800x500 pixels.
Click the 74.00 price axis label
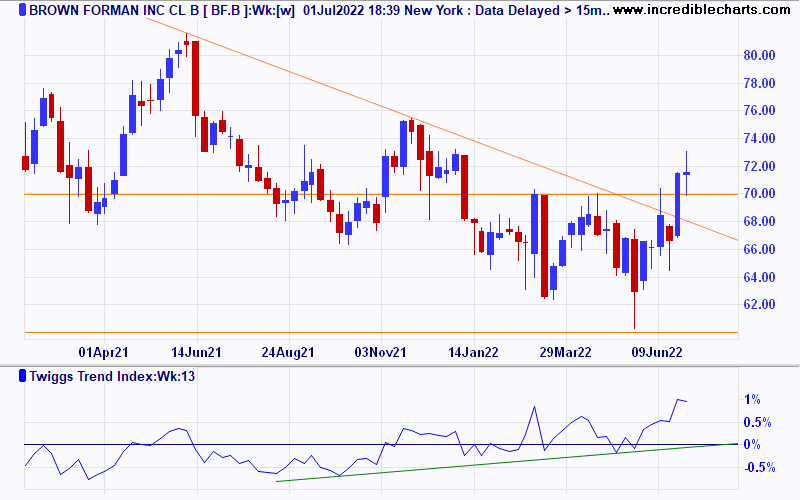tap(759, 138)
